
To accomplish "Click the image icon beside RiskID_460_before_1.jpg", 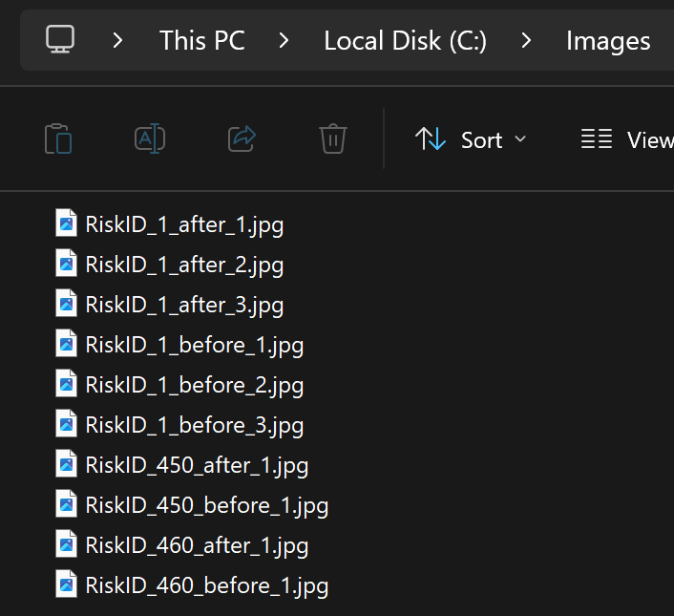I will 66,584.
